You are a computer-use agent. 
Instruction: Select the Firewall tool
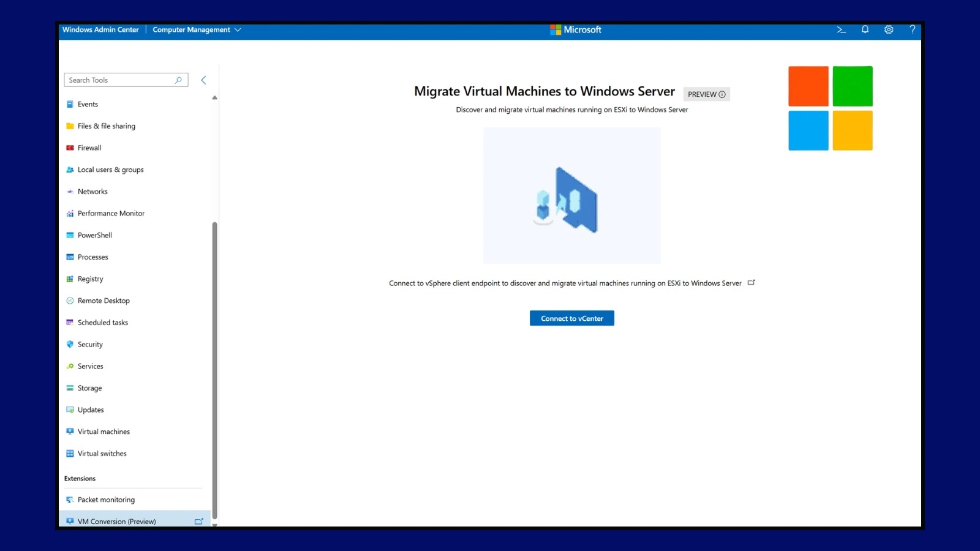[x=89, y=148]
